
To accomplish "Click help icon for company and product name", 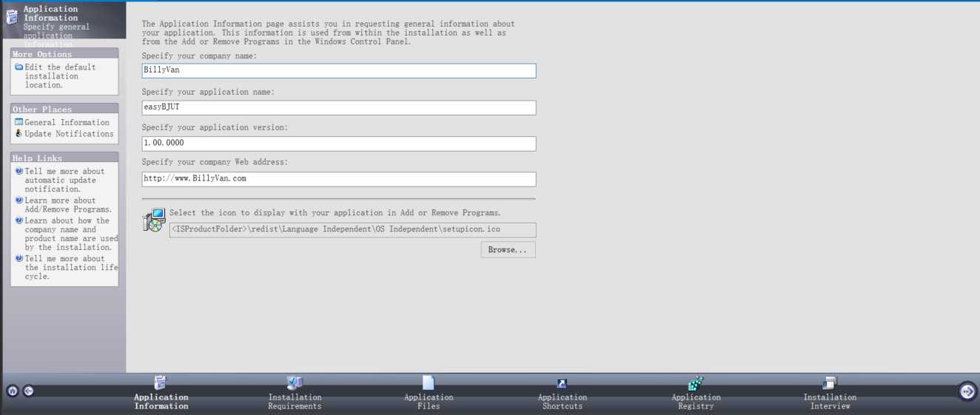I will (x=19, y=220).
